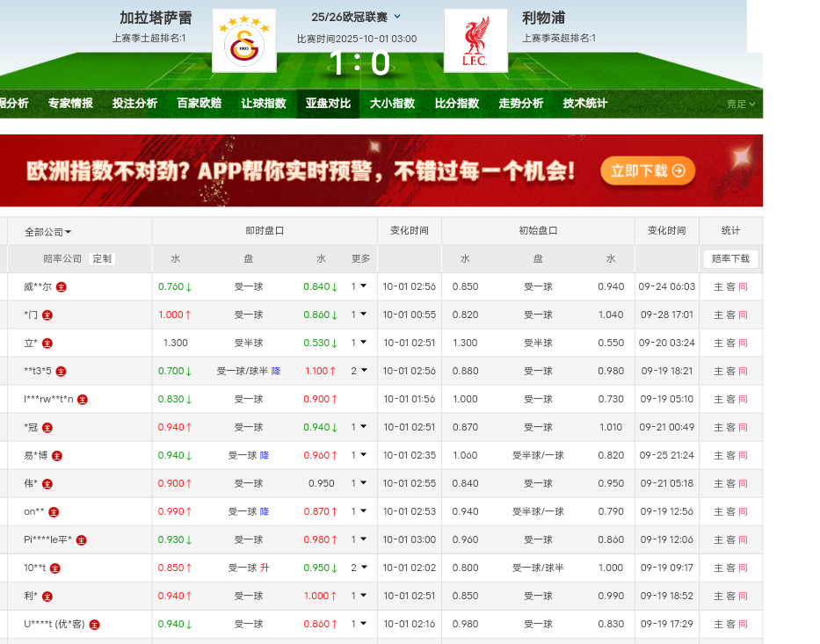Click the 立即下载 banner button

(x=648, y=171)
